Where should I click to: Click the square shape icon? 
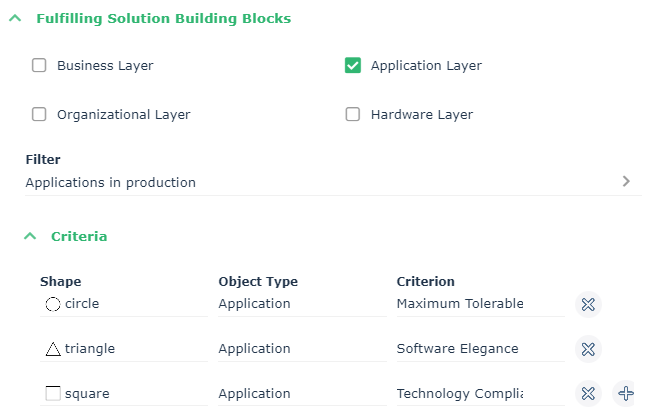click(x=53, y=394)
